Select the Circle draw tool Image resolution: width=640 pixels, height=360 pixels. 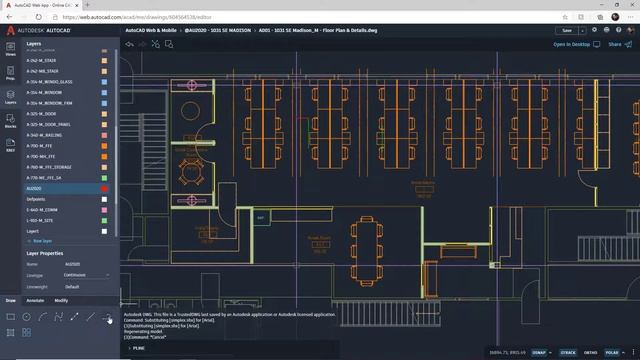tap(27, 317)
